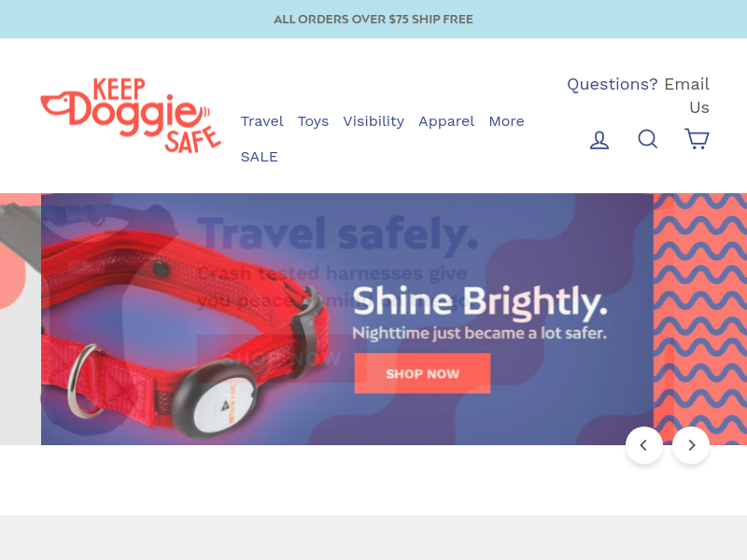Open the Toys menu
Viewport: 747px width, 560px height.
tap(313, 121)
